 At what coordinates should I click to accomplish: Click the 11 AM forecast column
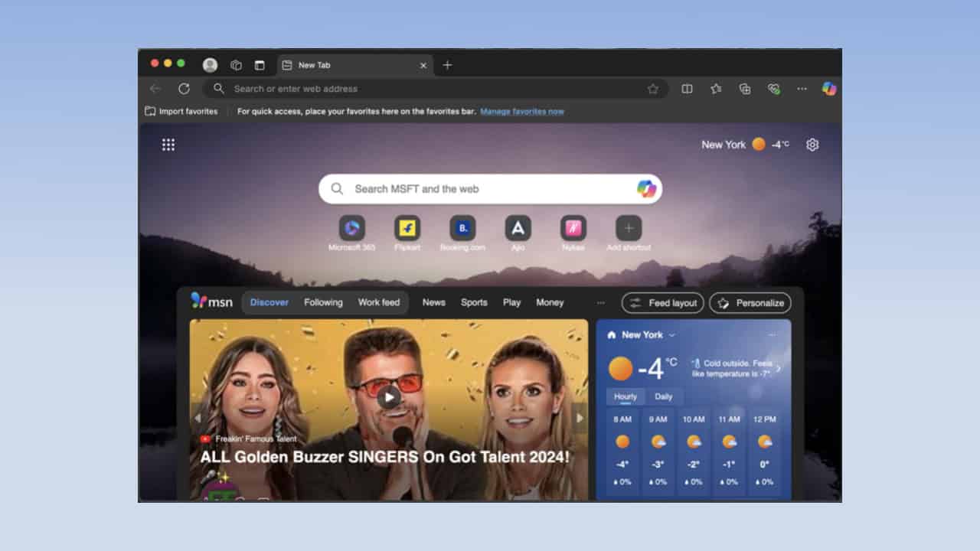click(730, 451)
